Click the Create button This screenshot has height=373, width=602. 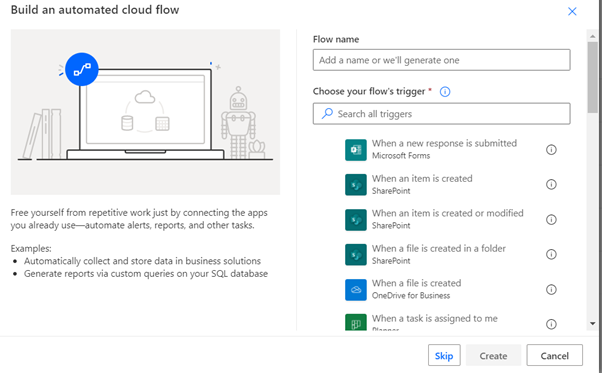[x=493, y=355]
